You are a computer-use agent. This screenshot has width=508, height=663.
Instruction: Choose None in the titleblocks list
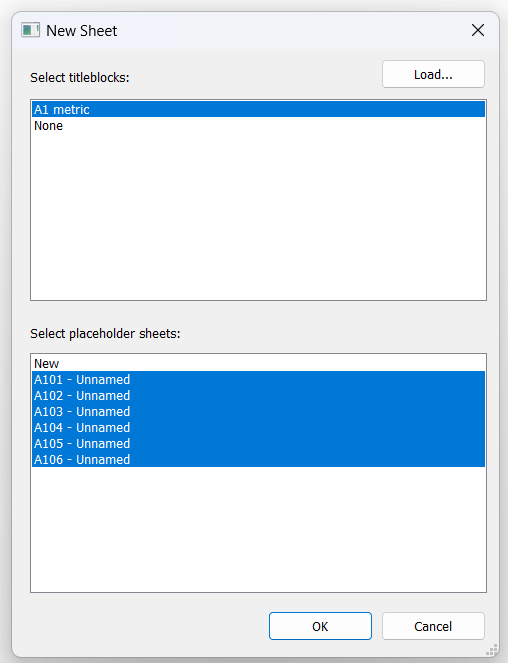point(258,126)
